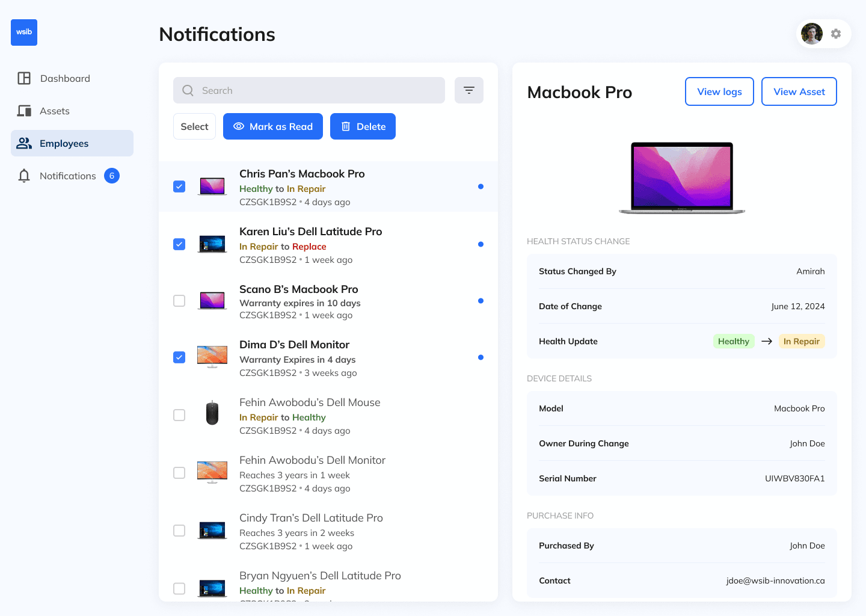Check Fehin Awobodu's Dell Mouse checkbox

click(x=179, y=415)
